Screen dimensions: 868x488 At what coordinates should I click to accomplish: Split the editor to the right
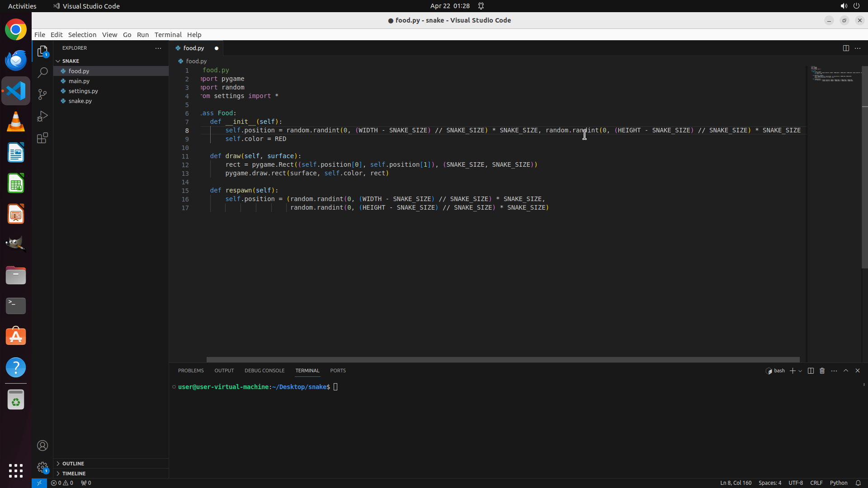845,48
